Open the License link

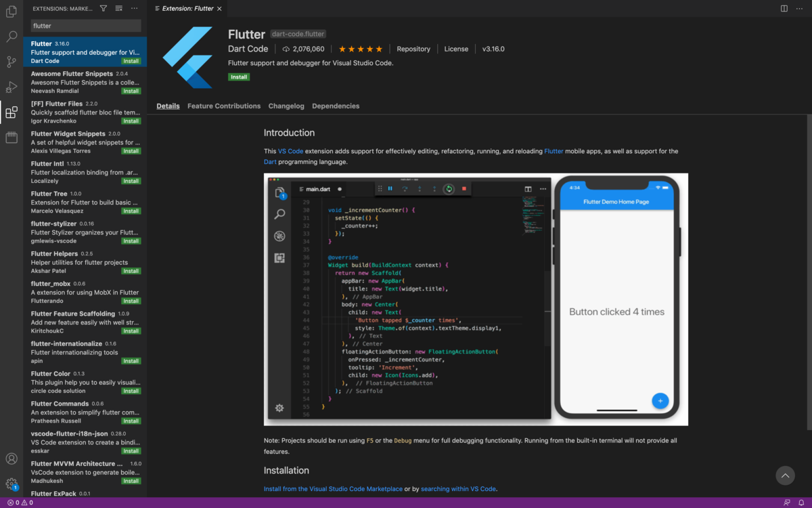456,49
